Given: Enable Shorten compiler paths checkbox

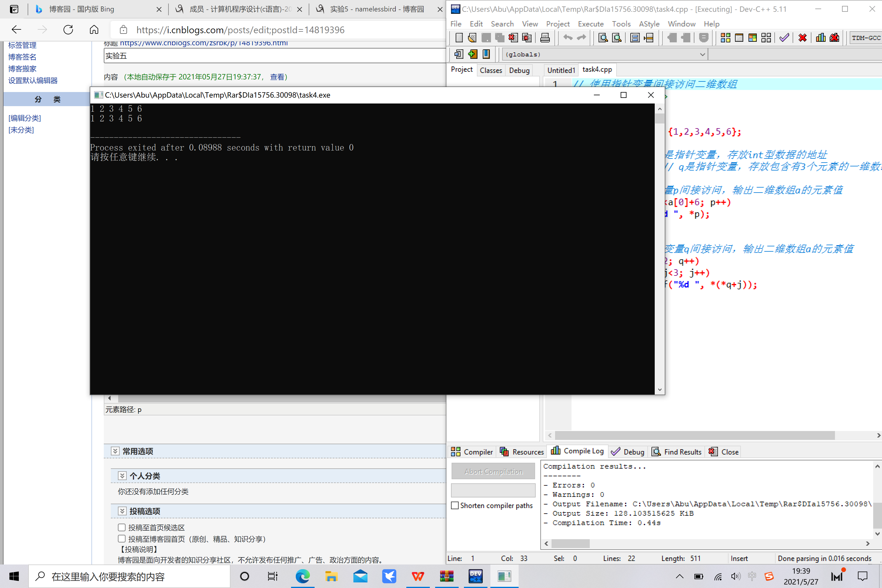Looking at the screenshot, I should 455,505.
